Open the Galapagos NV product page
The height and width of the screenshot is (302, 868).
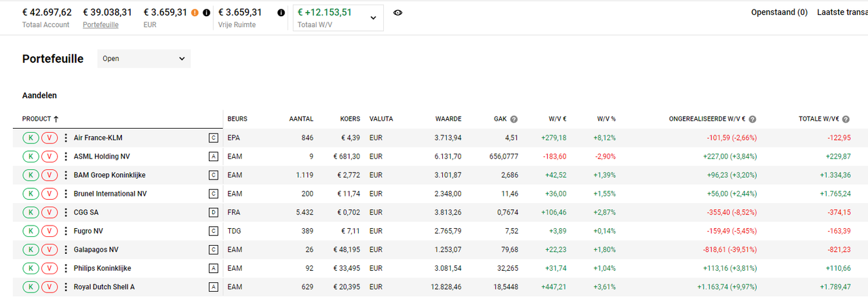pos(96,250)
